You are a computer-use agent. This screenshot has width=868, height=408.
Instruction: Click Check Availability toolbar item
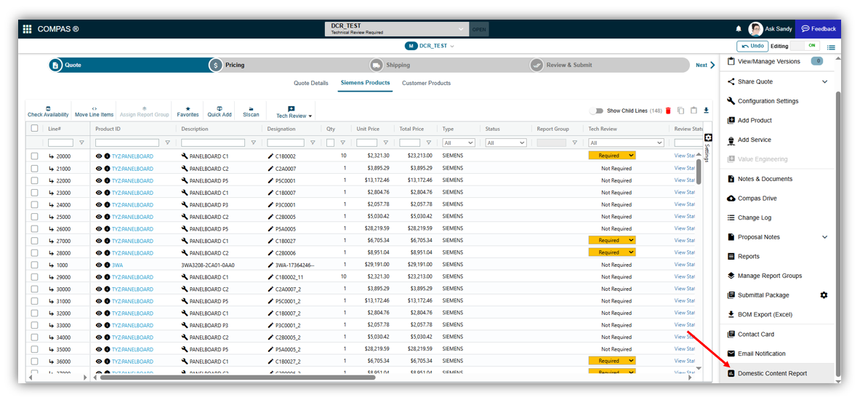click(48, 112)
